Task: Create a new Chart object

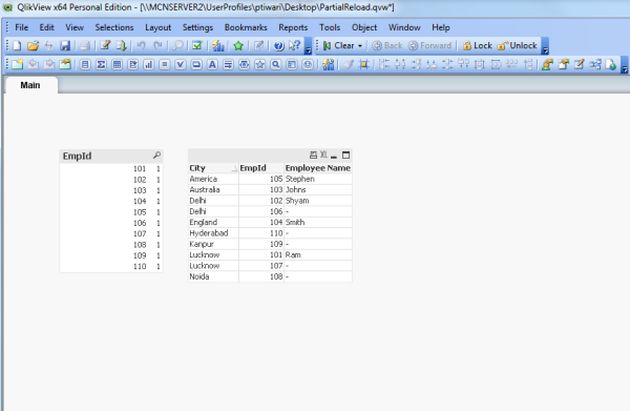Action: (149, 64)
